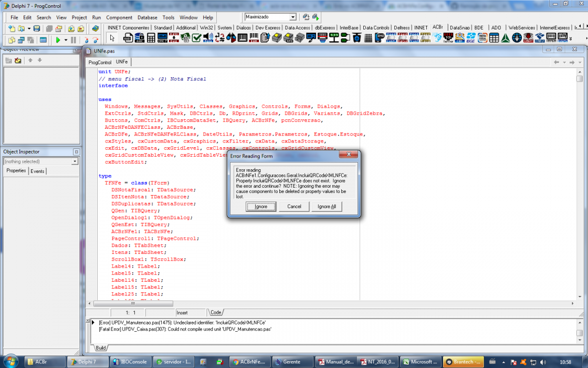Select the ACBr LCB barcode reader component
The image size is (588, 368).
coord(322,38)
